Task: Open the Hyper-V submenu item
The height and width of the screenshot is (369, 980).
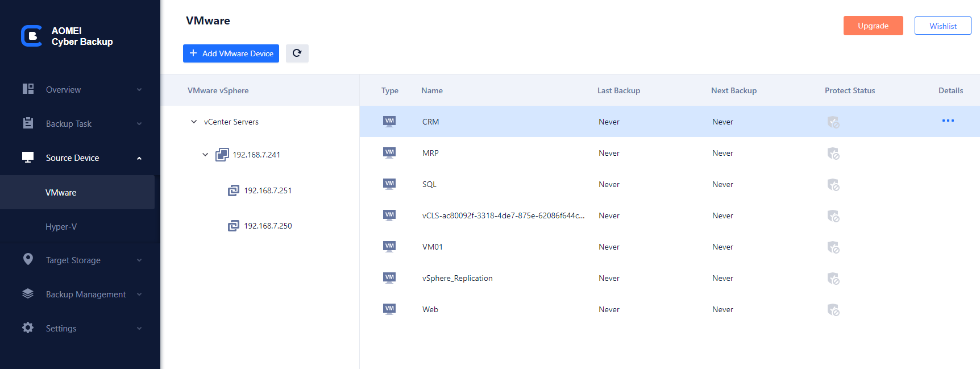Action: (77, 226)
